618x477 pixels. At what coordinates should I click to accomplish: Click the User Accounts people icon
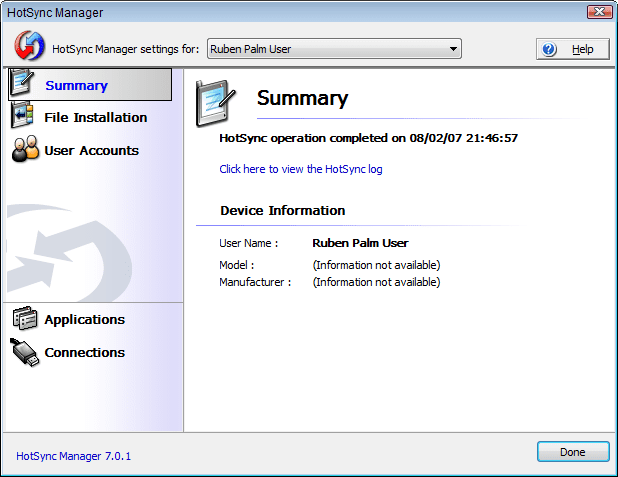(x=25, y=149)
